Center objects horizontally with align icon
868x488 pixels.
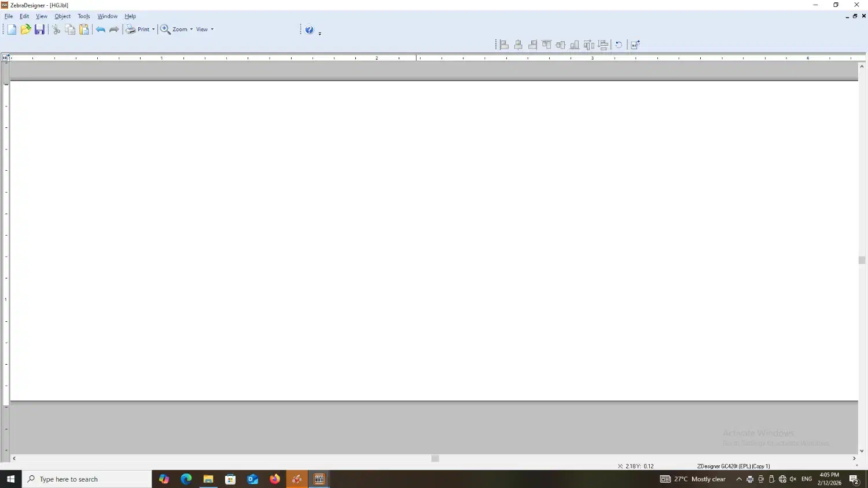coord(518,45)
